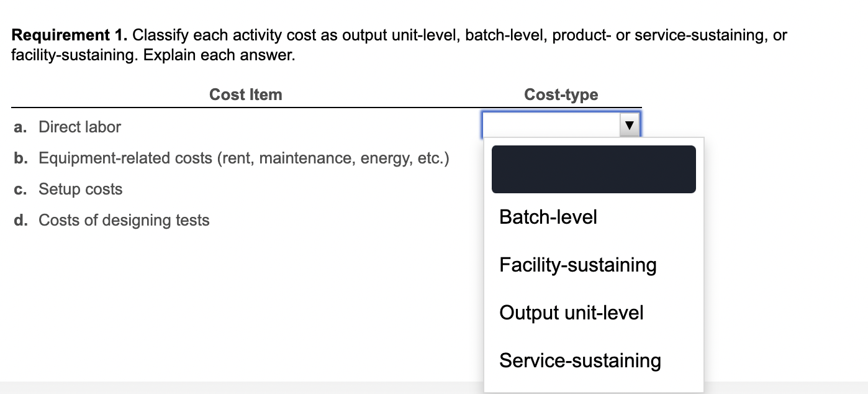The image size is (868, 394).
Task: Click the highlighted blank option in the dropdown
Action: click(x=593, y=168)
